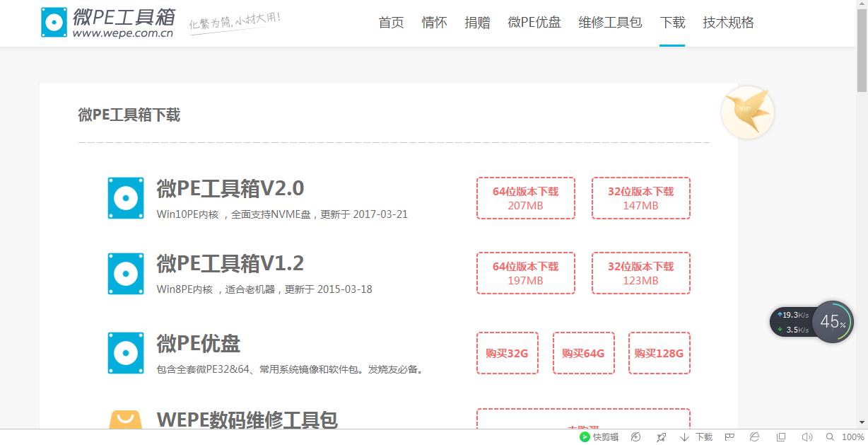Click the 45% memory accelerator ball
Viewport: 868px width, 445px height.
point(833,322)
